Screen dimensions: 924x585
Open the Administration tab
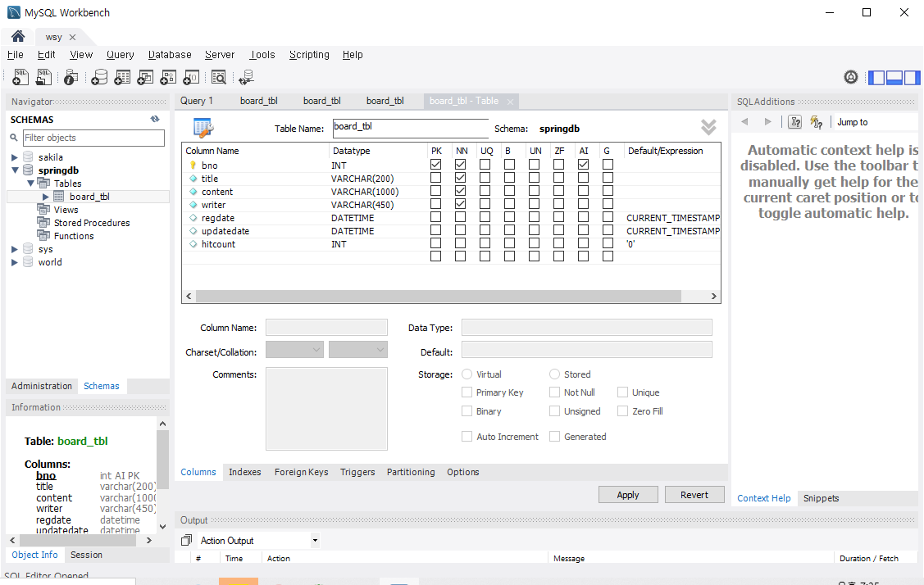coord(42,386)
